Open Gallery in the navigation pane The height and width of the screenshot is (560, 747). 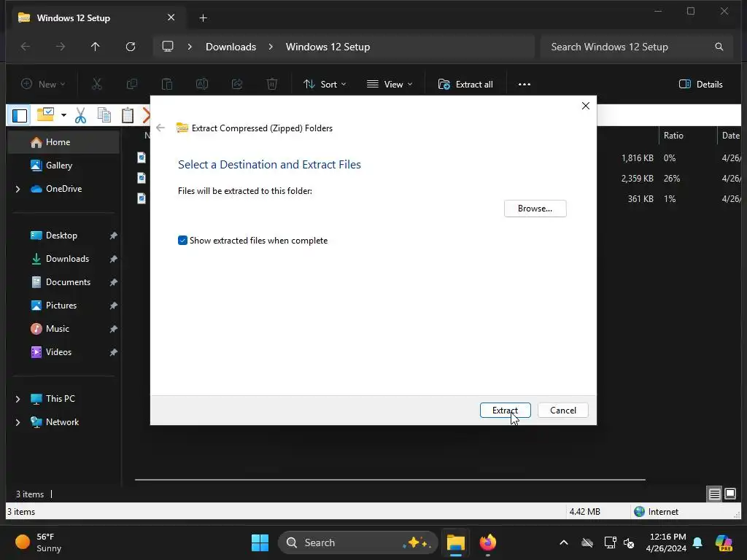(x=64, y=166)
